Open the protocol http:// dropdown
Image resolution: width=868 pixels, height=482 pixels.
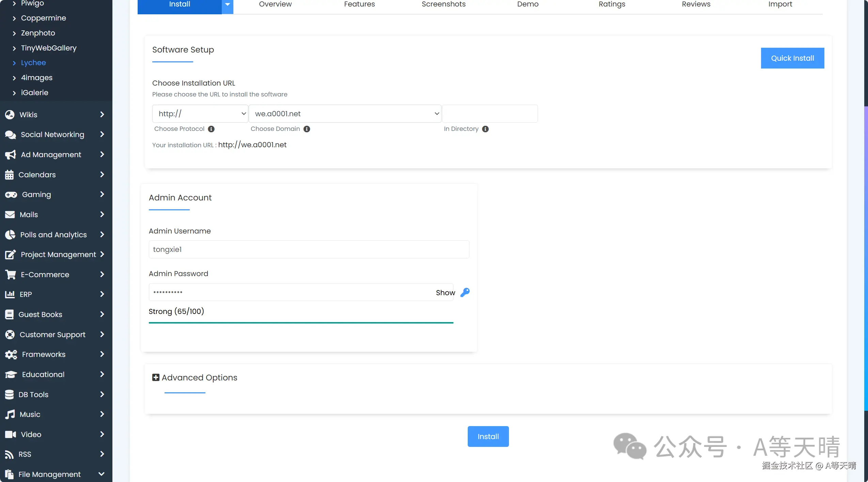pyautogui.click(x=200, y=114)
